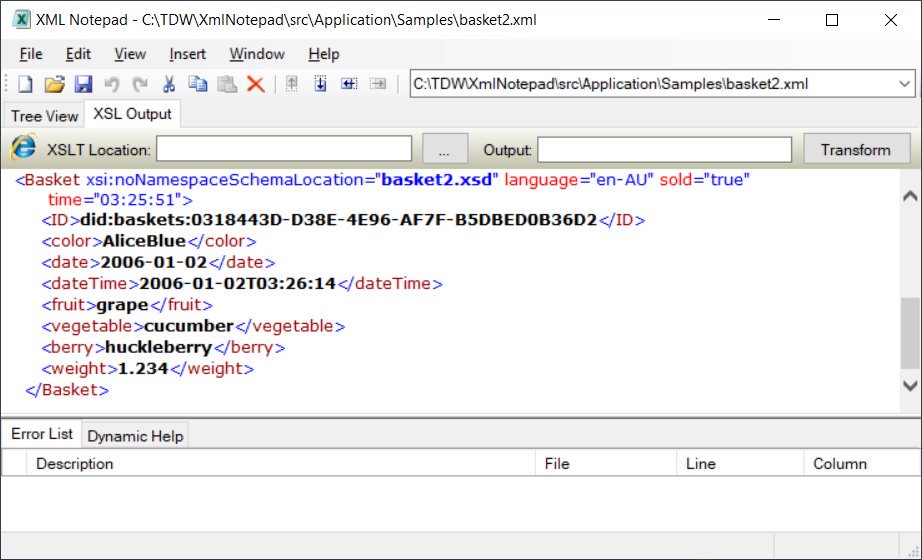This screenshot has height=560, width=922.
Task: Maximize the XML Notepad window
Action: click(x=832, y=19)
